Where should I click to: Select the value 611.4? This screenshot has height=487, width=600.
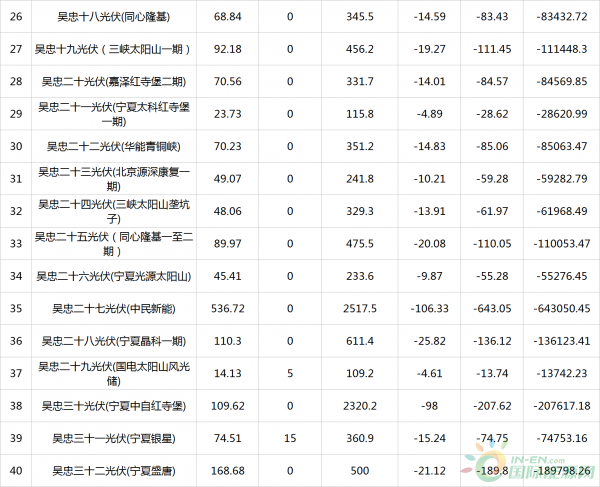[360, 341]
